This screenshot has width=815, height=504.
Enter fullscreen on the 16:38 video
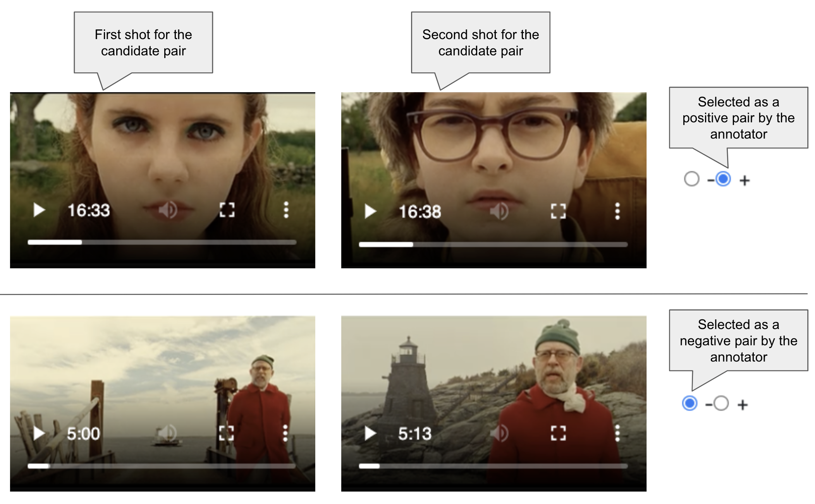pos(558,211)
